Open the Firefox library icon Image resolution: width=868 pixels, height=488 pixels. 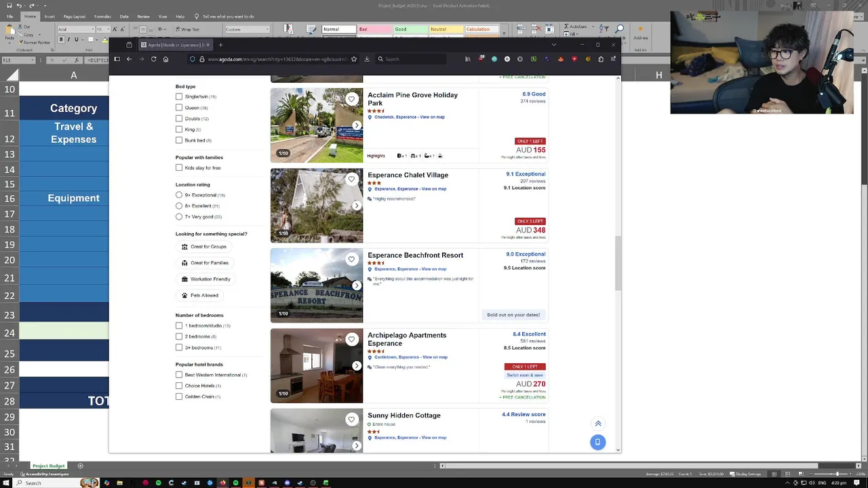click(x=467, y=59)
